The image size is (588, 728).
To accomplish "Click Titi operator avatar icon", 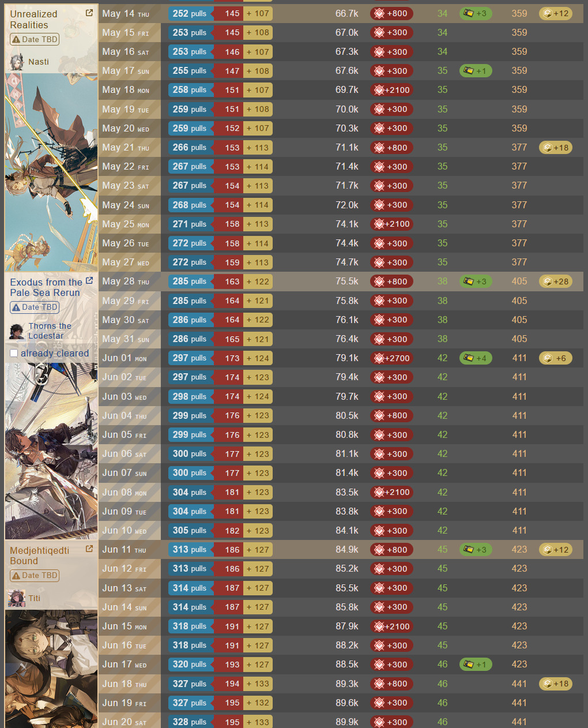I will [x=17, y=598].
